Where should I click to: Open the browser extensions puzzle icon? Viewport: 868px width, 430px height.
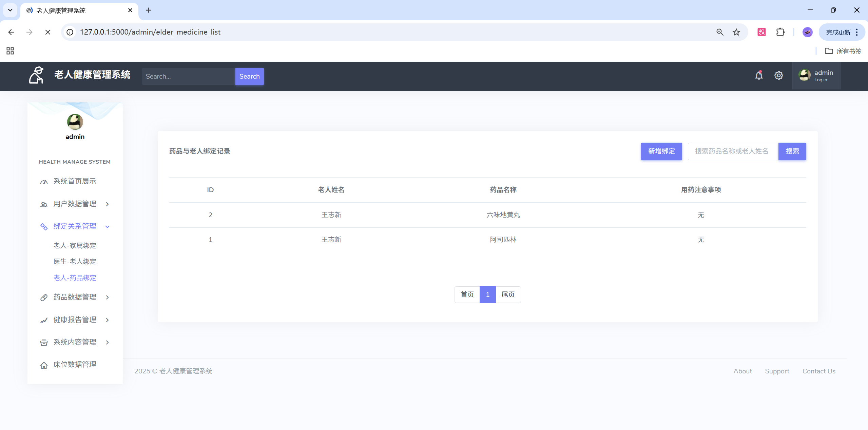(780, 32)
